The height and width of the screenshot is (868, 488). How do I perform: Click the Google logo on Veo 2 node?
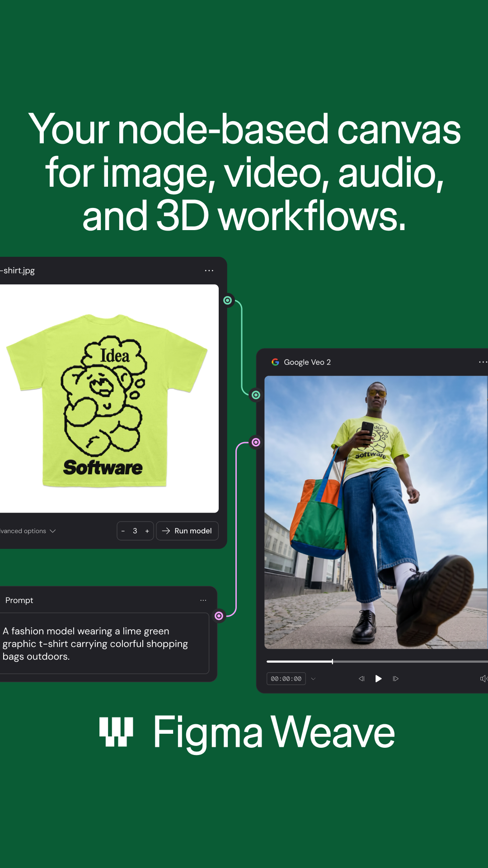click(275, 362)
